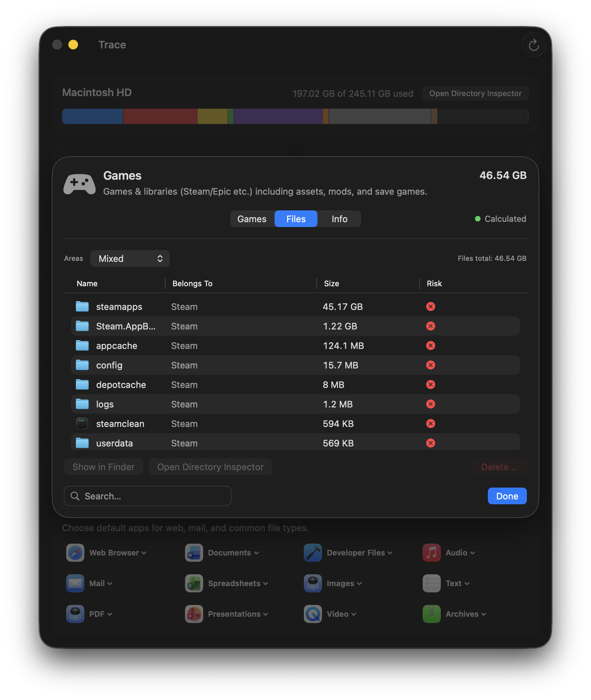Viewport: 591px width, 700px height.
Task: Expand the Archives default app chevron
Action: 485,614
